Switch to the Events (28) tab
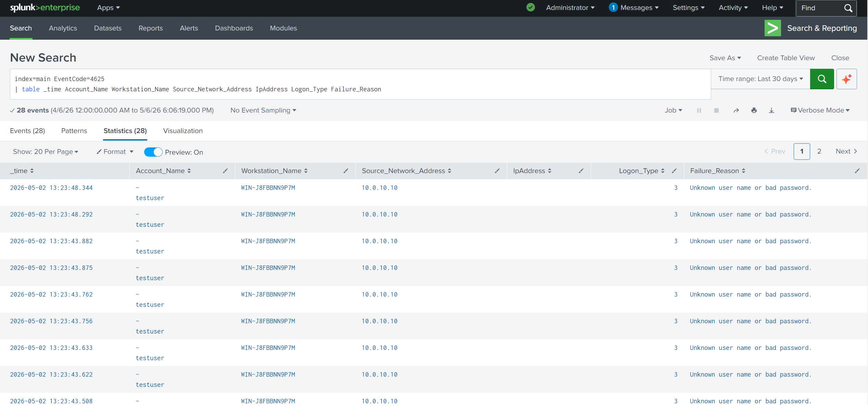The height and width of the screenshot is (405, 868). tap(27, 131)
